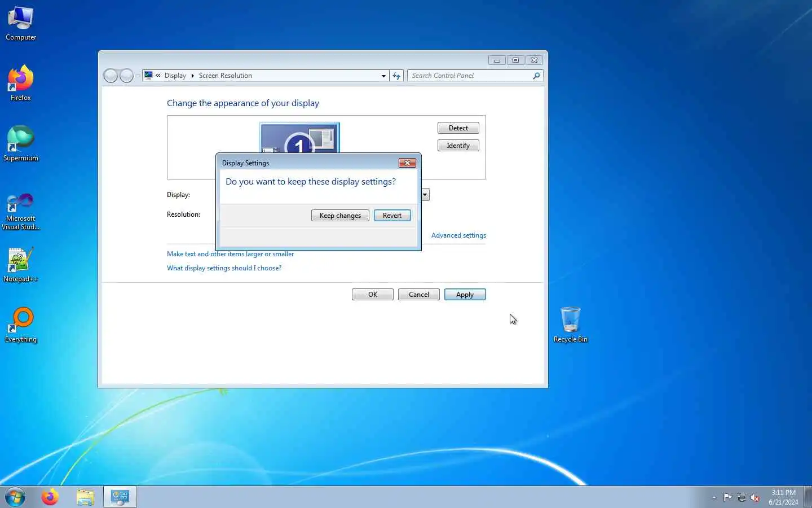
Task: Open the Display dropdown arrow
Action: coord(425,195)
